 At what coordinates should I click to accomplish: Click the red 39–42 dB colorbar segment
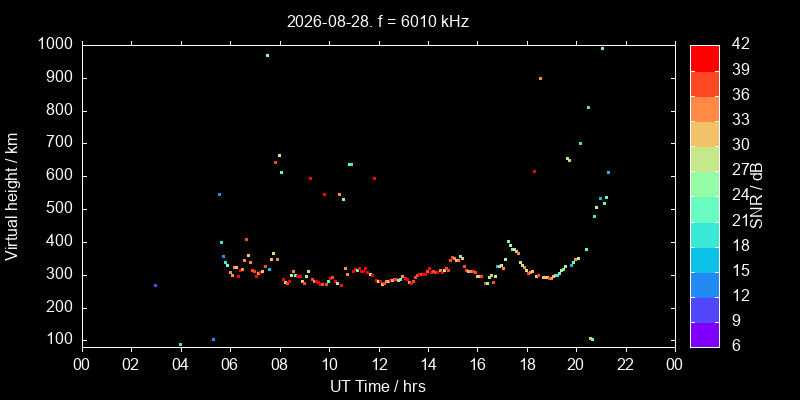coord(705,58)
